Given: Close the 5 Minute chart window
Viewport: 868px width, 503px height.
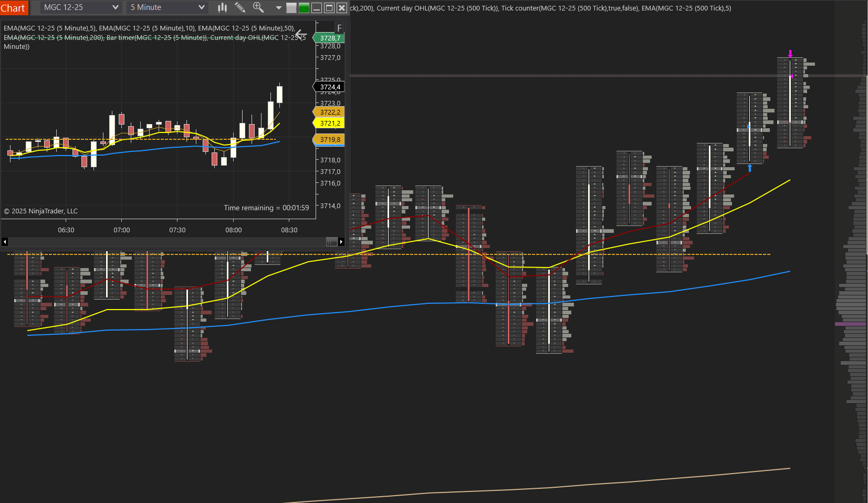Looking at the screenshot, I should [x=341, y=8].
